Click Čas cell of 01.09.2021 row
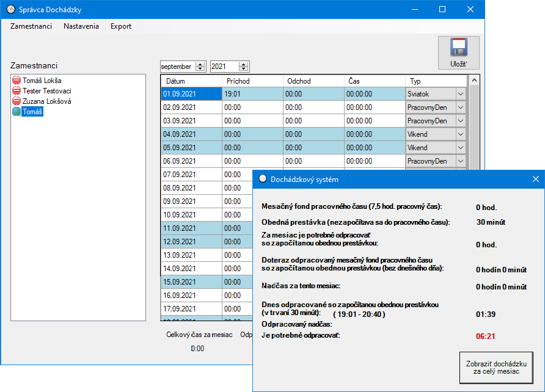 click(x=375, y=94)
